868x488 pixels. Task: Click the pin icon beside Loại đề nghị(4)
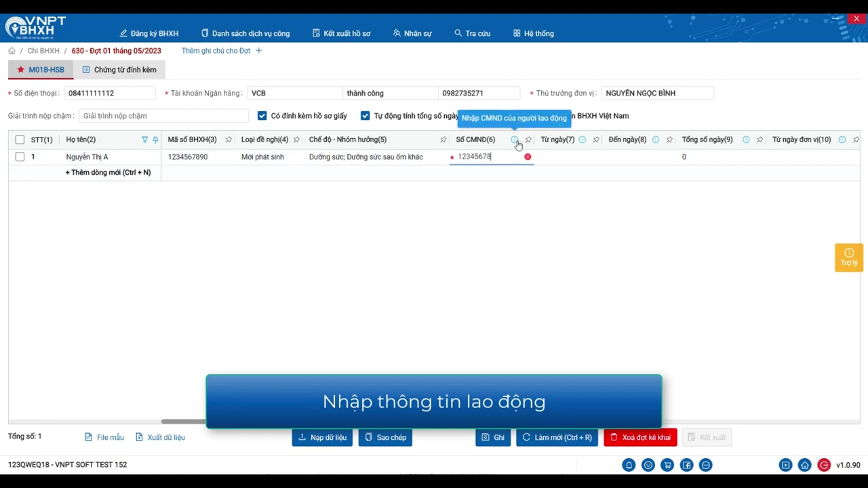point(296,140)
